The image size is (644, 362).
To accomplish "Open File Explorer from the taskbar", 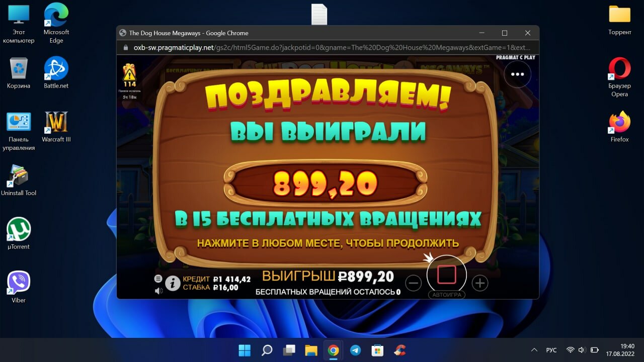I will 311,350.
